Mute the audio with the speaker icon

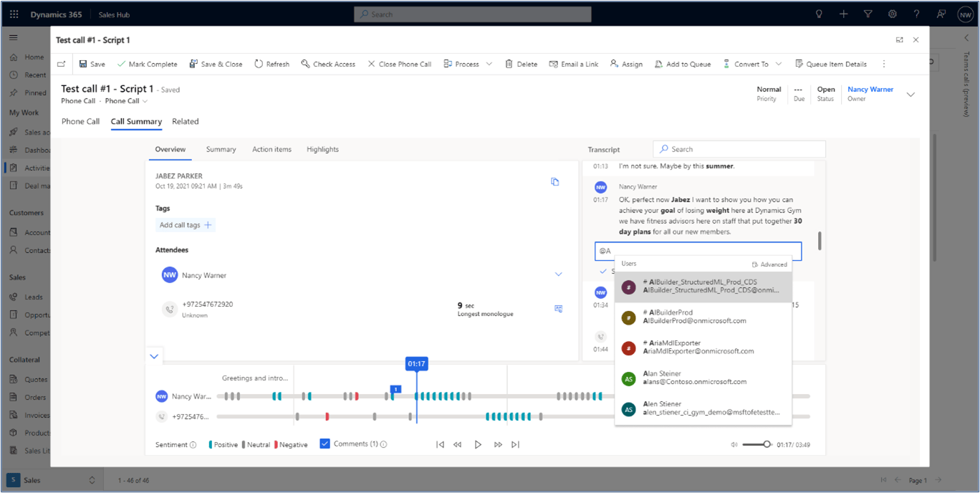(x=734, y=445)
